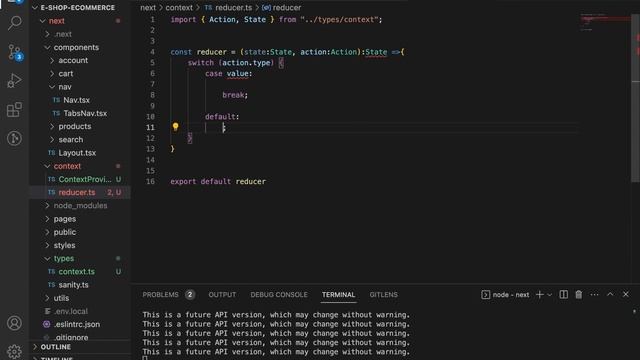Open the terminal launch profile dropdown

(550, 295)
